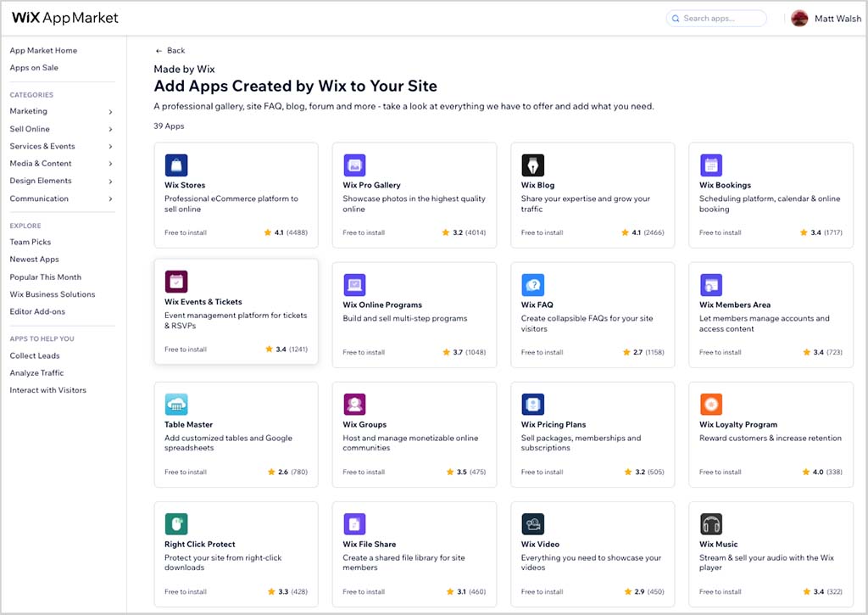Click the search magnifier icon

click(x=676, y=19)
